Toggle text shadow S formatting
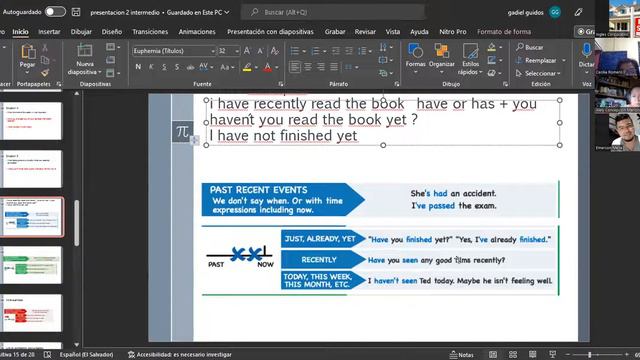Screen dimensions: 640x360 tap(177, 67)
